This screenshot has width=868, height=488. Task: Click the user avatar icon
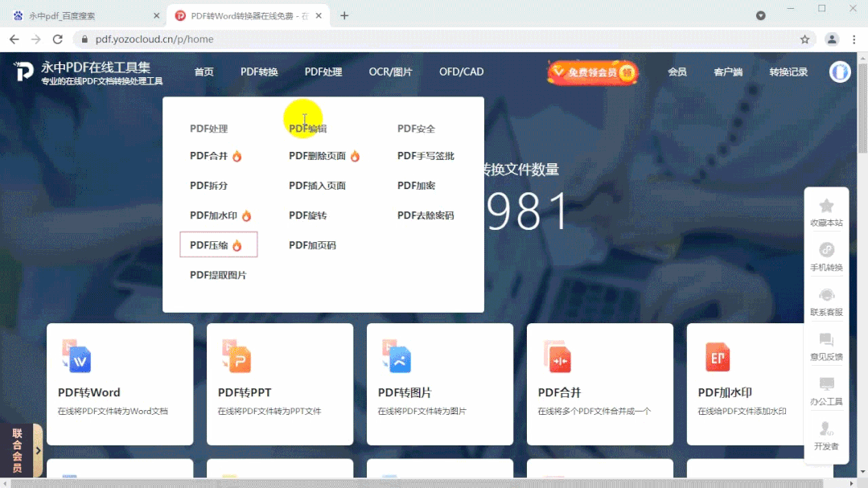[839, 72]
